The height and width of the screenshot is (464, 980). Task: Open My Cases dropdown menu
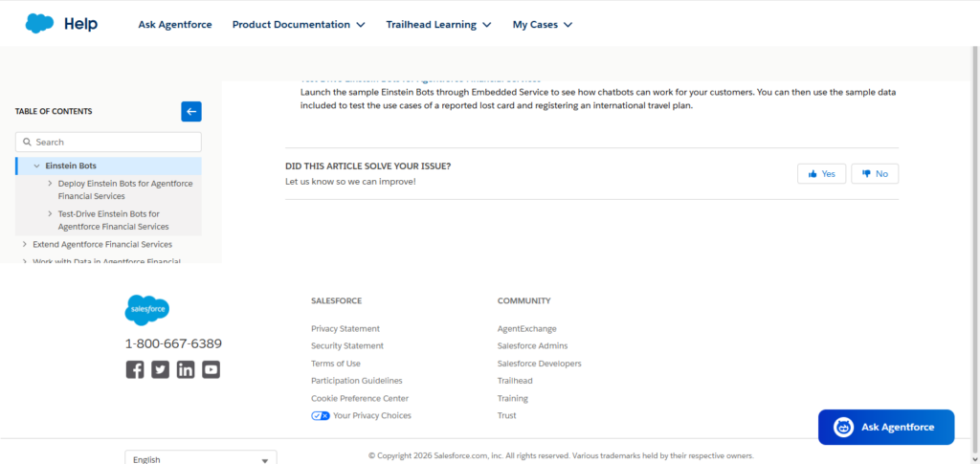[543, 24]
